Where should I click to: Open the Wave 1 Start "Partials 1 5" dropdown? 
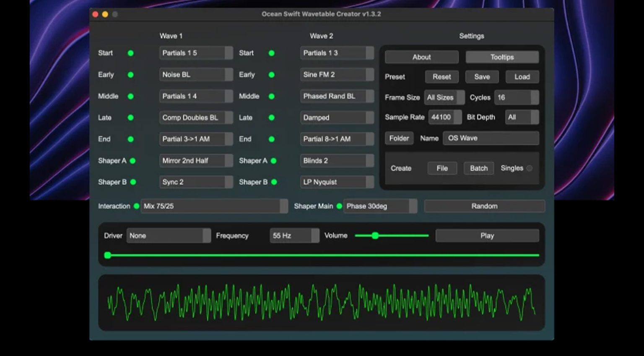(x=195, y=53)
